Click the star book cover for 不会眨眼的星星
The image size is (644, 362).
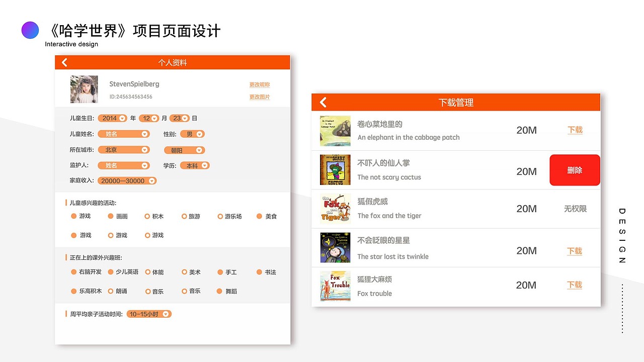click(335, 247)
